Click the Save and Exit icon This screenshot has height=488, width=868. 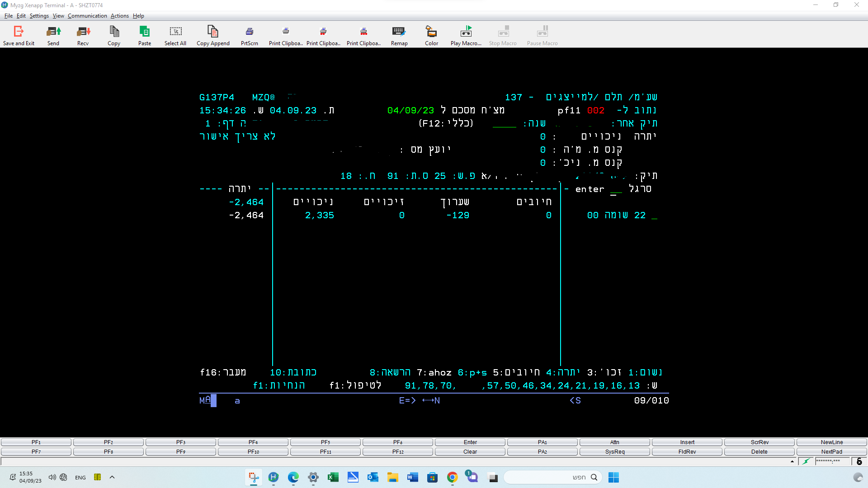(x=19, y=32)
